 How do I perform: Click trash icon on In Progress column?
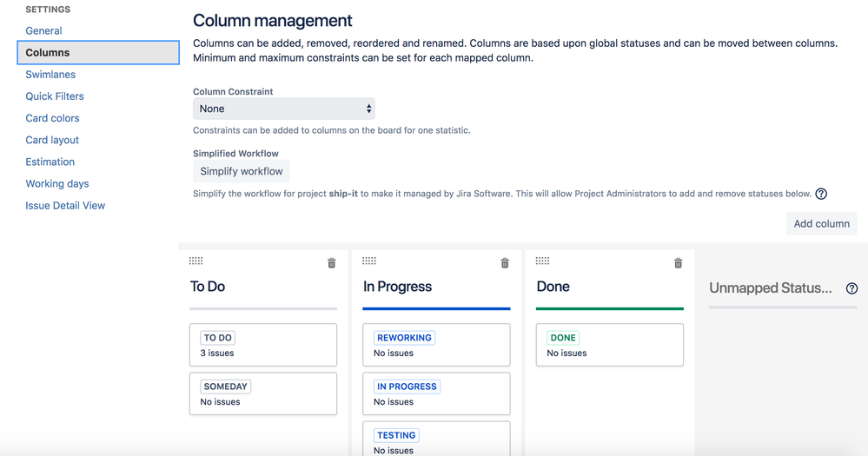click(x=505, y=263)
